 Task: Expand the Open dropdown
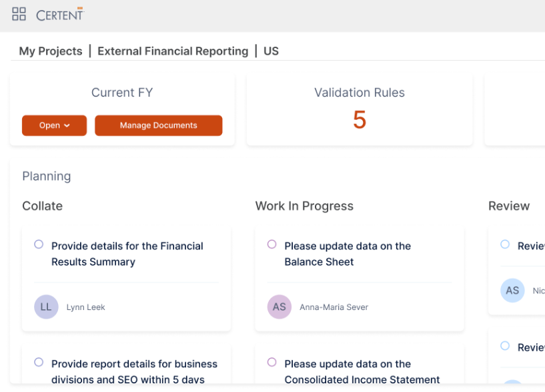coord(54,125)
